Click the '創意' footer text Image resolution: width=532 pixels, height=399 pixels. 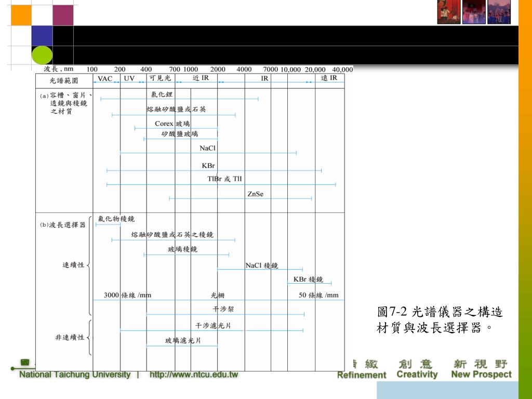(415, 364)
